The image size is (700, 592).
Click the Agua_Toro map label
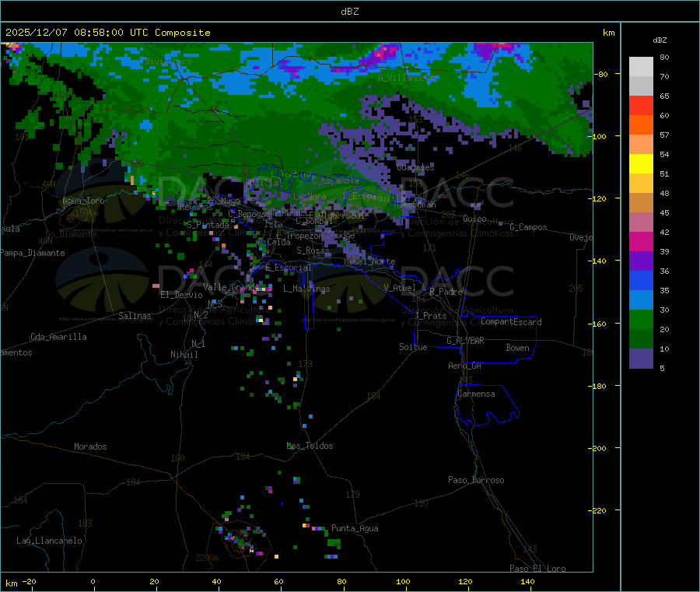pyautogui.click(x=83, y=201)
